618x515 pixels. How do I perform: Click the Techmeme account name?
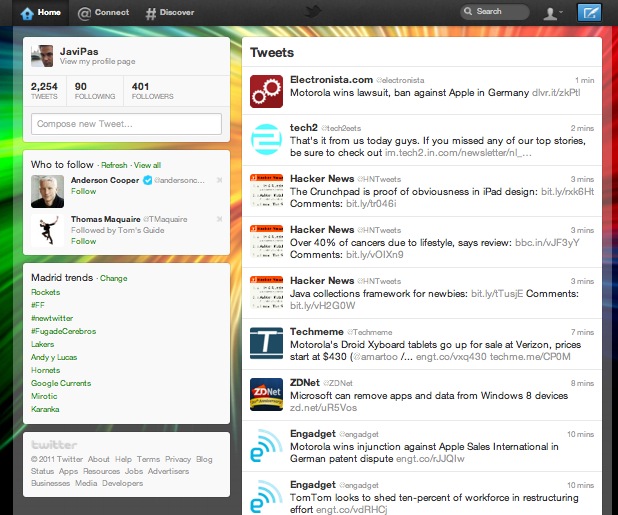(317, 332)
